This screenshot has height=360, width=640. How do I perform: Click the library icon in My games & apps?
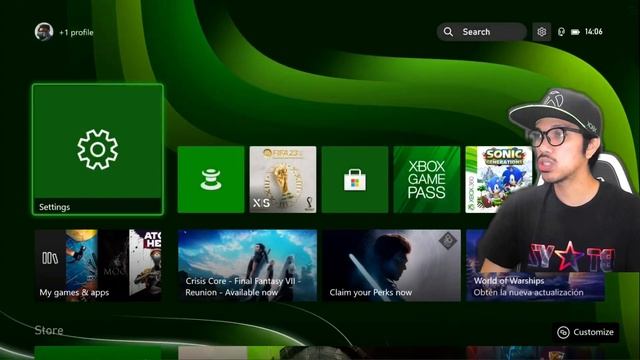(50, 258)
